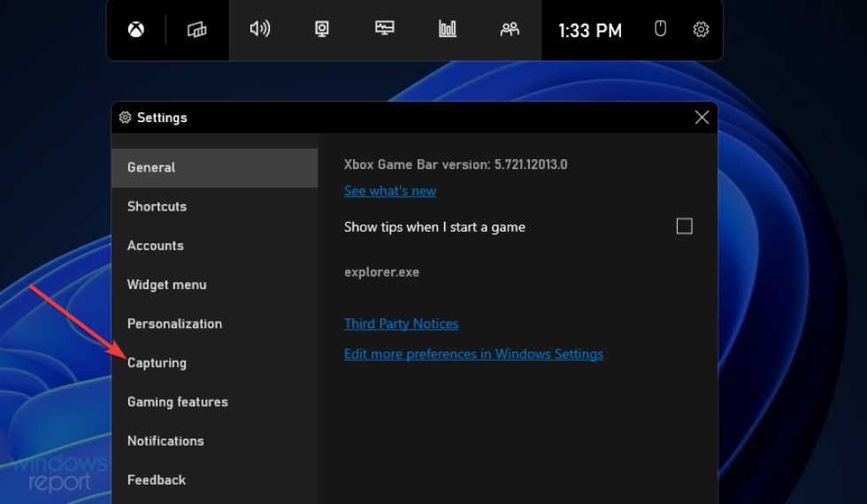
Task: Open the Third Party Notices link
Action: coord(401,324)
